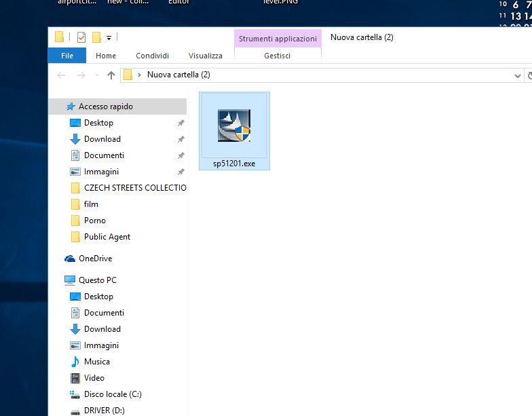Go up one folder level
The width and height of the screenshot is (532, 416).
111,75
